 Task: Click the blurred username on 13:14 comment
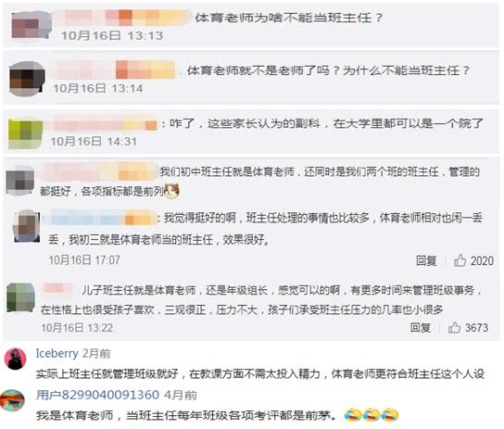(116, 69)
